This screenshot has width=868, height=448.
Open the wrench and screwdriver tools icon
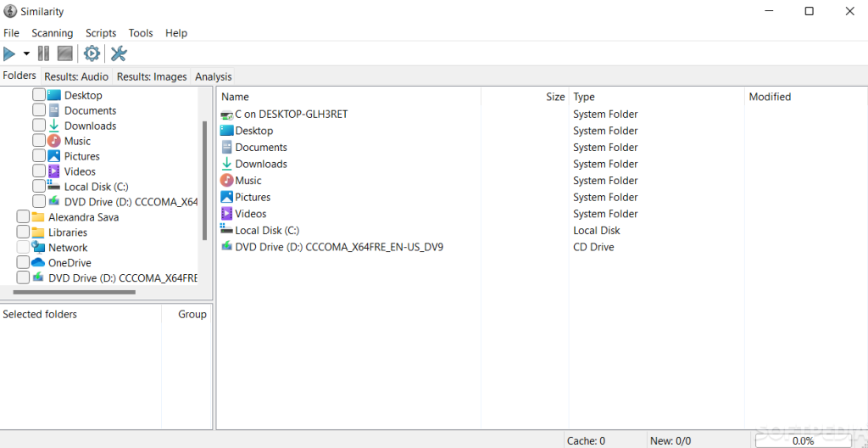pyautogui.click(x=119, y=54)
